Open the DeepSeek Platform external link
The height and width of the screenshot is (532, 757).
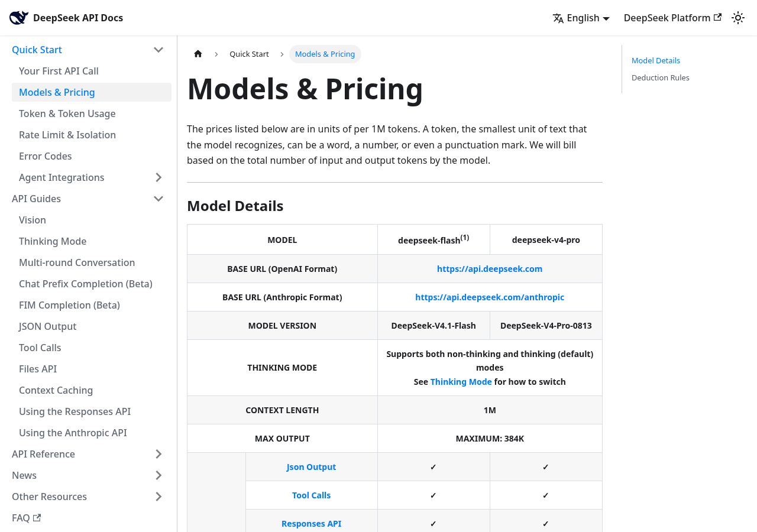click(x=672, y=18)
